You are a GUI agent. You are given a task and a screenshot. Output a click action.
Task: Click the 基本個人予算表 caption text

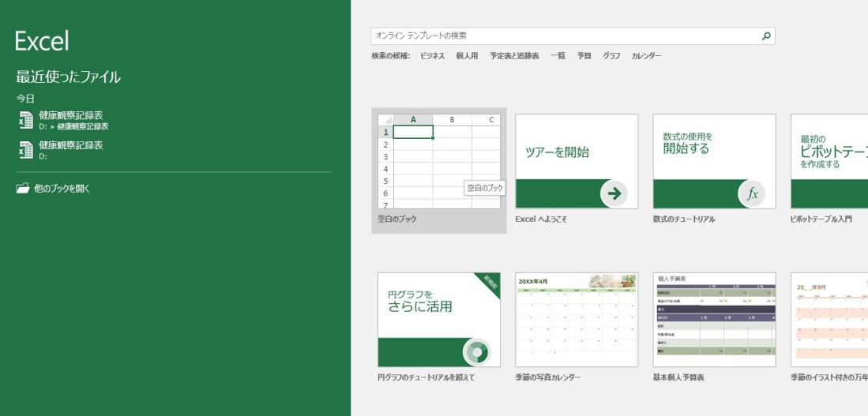pyautogui.click(x=678, y=377)
